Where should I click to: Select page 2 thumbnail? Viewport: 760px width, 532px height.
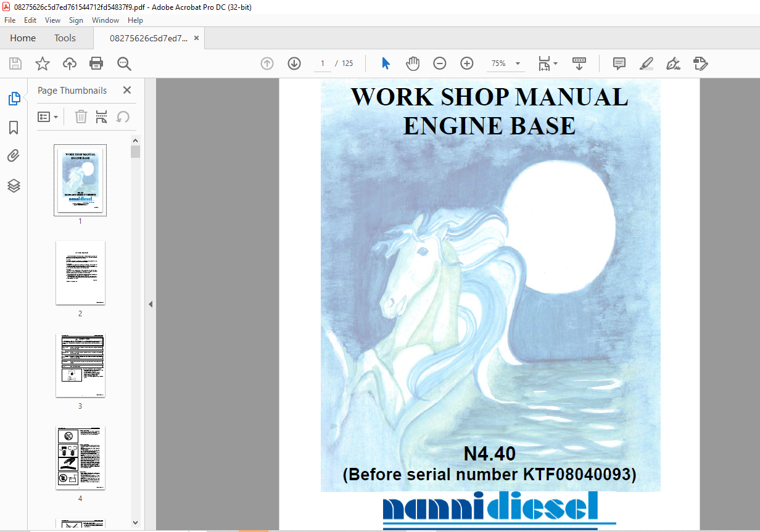click(80, 273)
